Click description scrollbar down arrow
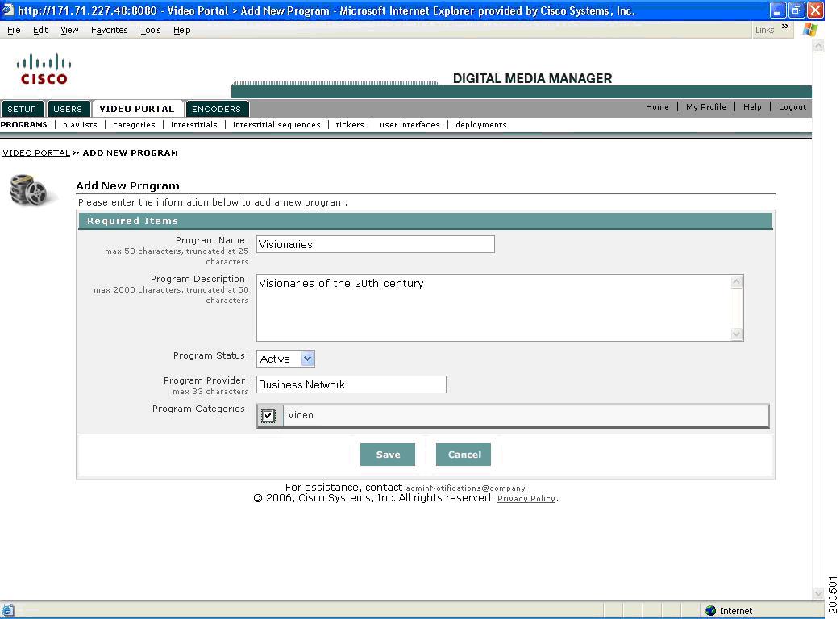The height and width of the screenshot is (619, 840). point(737,334)
